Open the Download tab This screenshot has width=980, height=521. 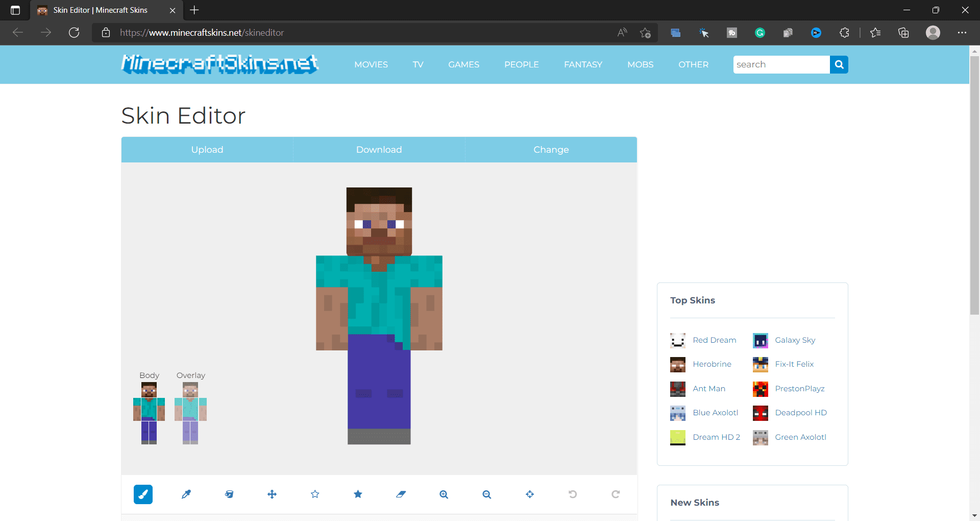[x=379, y=150]
